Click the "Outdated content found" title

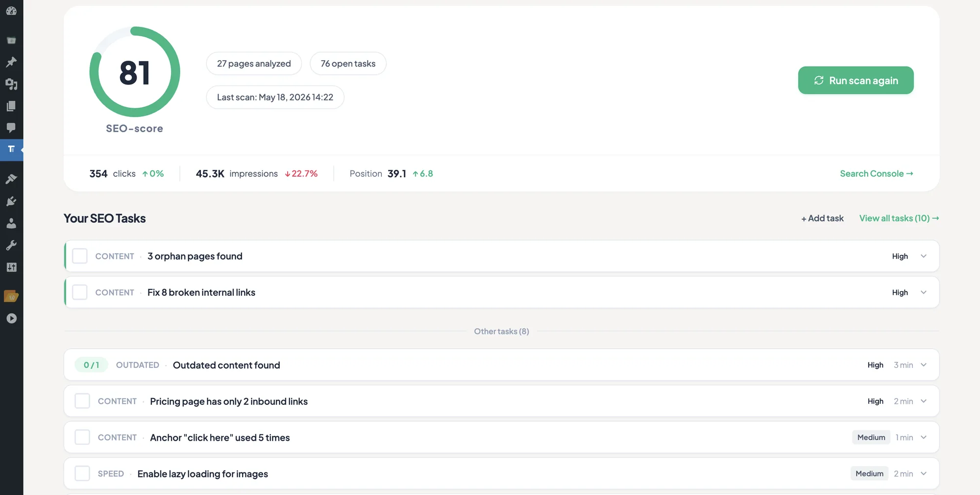coord(226,365)
